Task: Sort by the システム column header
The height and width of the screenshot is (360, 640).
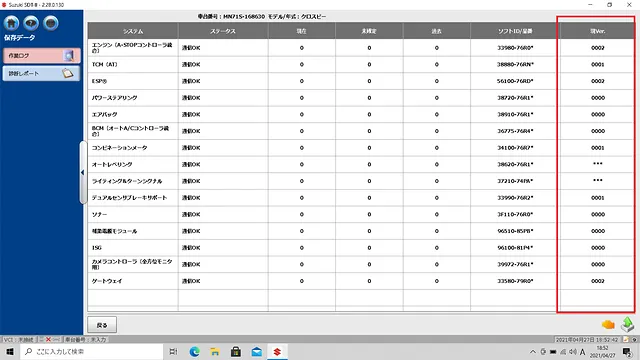Action: (133, 31)
